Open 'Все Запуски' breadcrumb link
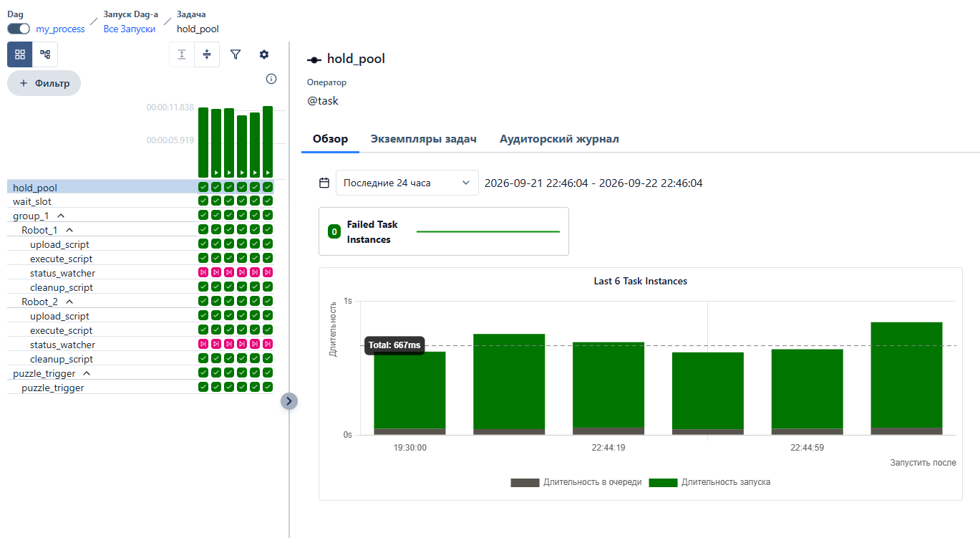This screenshot has width=980, height=538. click(x=130, y=29)
